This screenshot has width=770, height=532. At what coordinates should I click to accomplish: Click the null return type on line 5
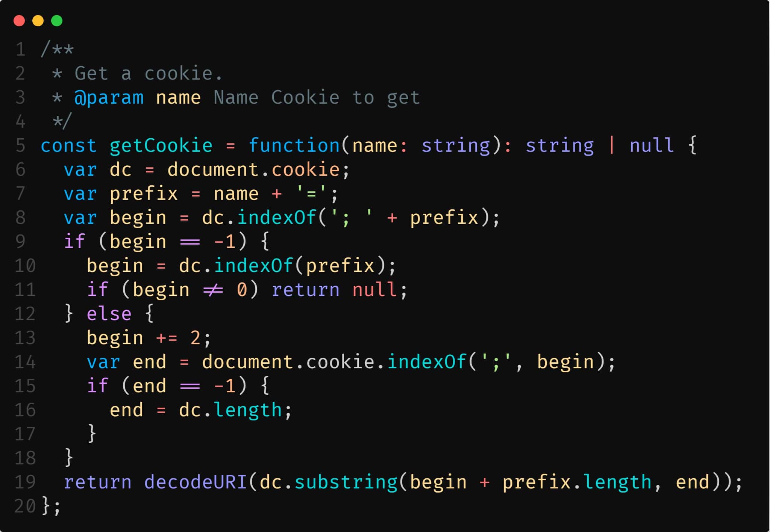[x=652, y=145]
